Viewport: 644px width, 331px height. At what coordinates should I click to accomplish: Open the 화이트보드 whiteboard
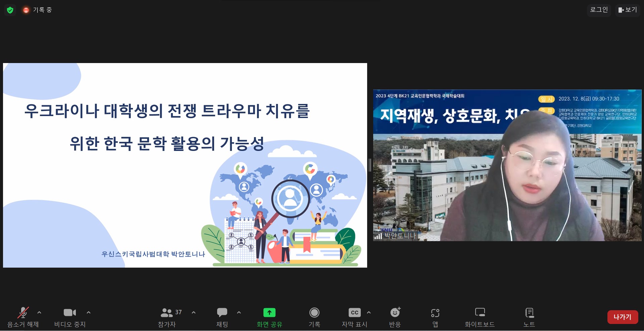click(x=480, y=317)
